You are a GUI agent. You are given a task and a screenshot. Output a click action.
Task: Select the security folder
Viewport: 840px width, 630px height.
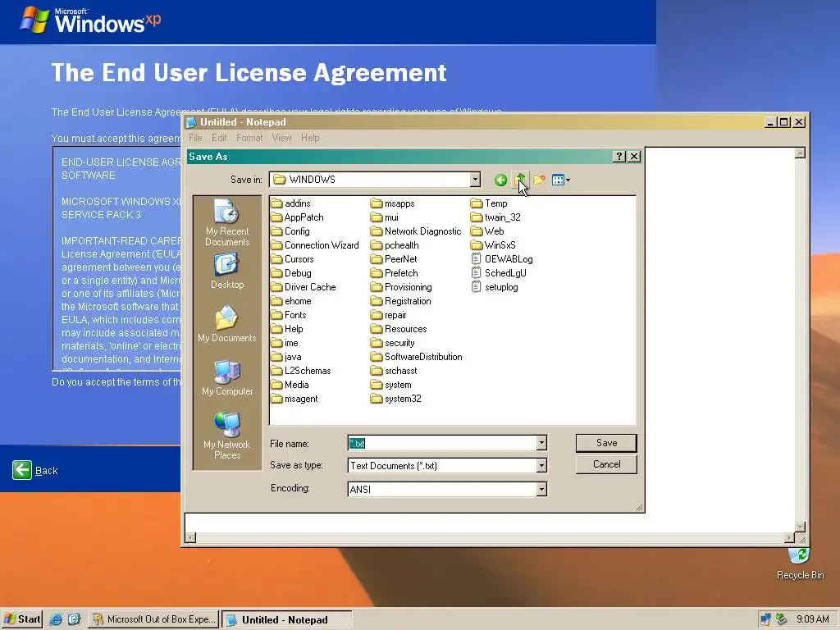point(393,343)
